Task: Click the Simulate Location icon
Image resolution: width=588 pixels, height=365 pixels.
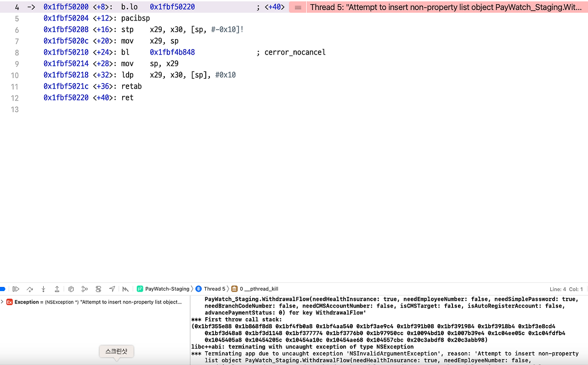Action: [x=112, y=289]
